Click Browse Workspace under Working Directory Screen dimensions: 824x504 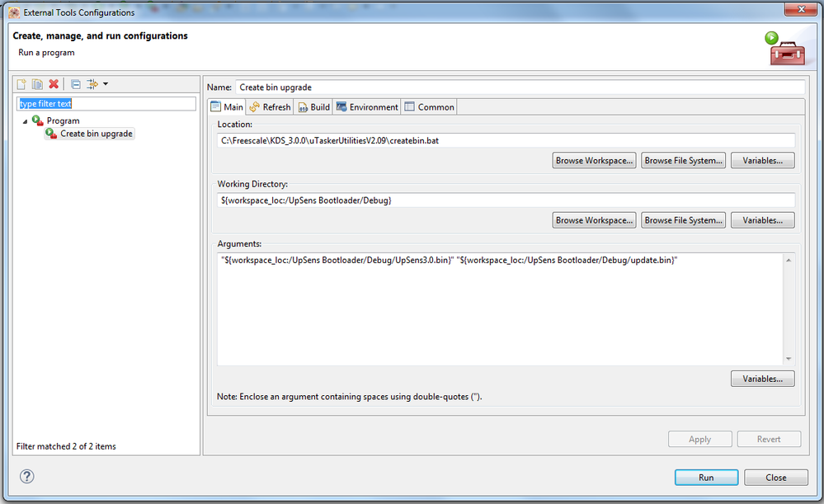coord(594,220)
